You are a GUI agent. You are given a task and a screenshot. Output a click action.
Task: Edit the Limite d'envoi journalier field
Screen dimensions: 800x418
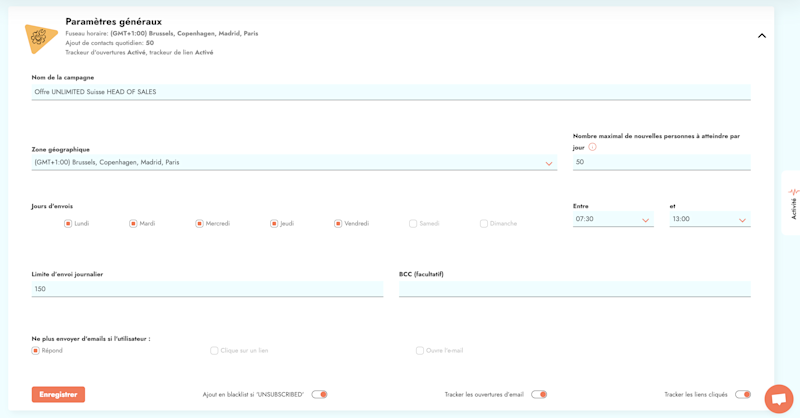[x=207, y=289]
